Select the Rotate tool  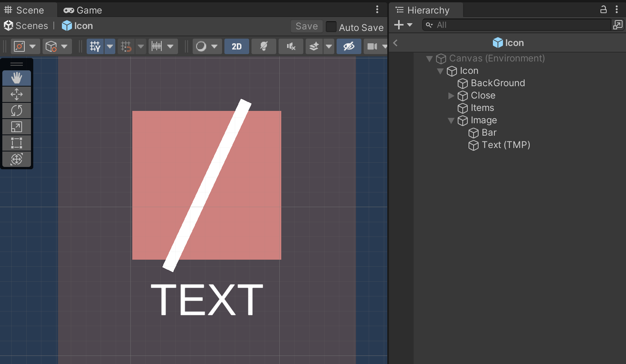click(x=17, y=110)
